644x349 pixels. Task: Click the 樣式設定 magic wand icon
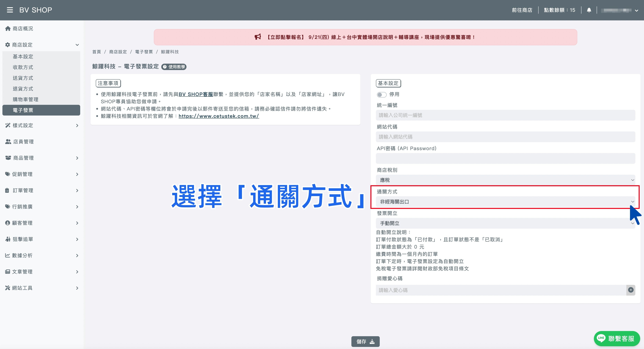(x=8, y=125)
